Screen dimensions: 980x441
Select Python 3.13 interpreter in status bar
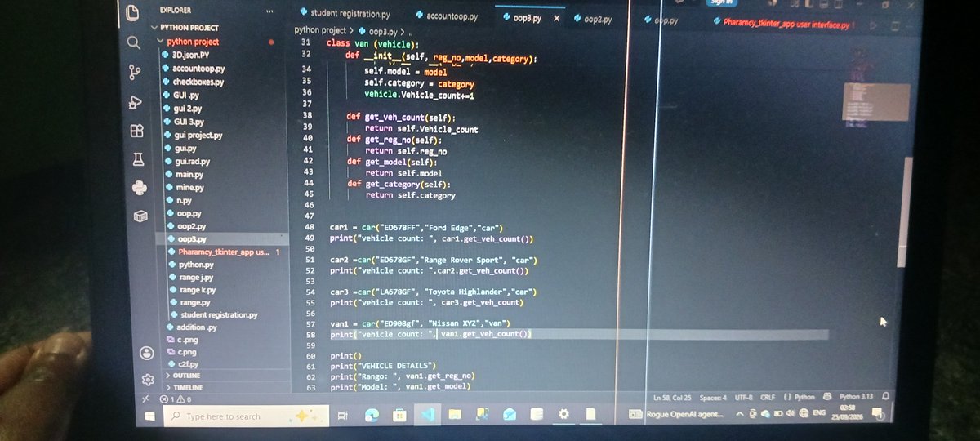click(855, 397)
